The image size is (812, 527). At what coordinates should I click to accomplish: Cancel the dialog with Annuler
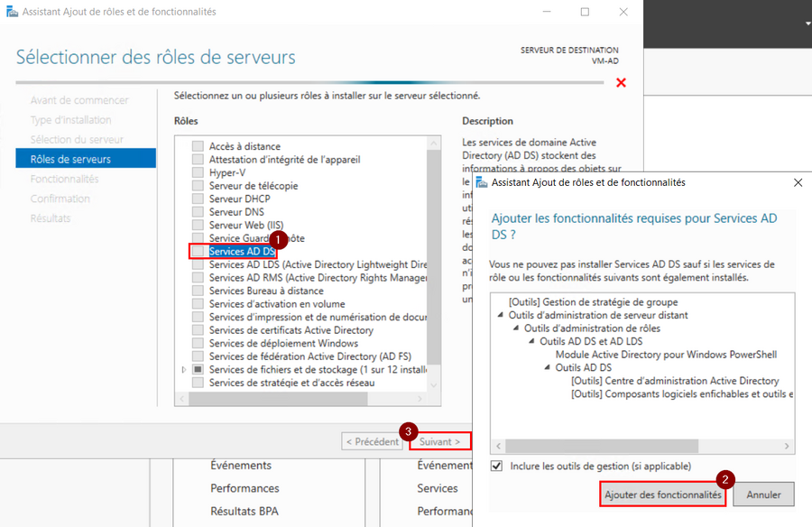click(x=762, y=495)
